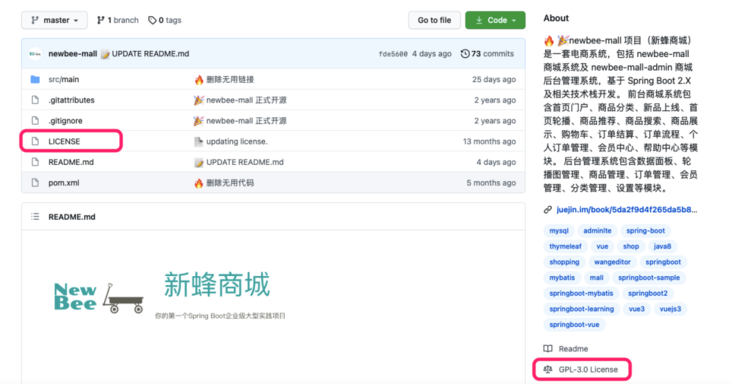Open the .gitignore file

click(65, 120)
